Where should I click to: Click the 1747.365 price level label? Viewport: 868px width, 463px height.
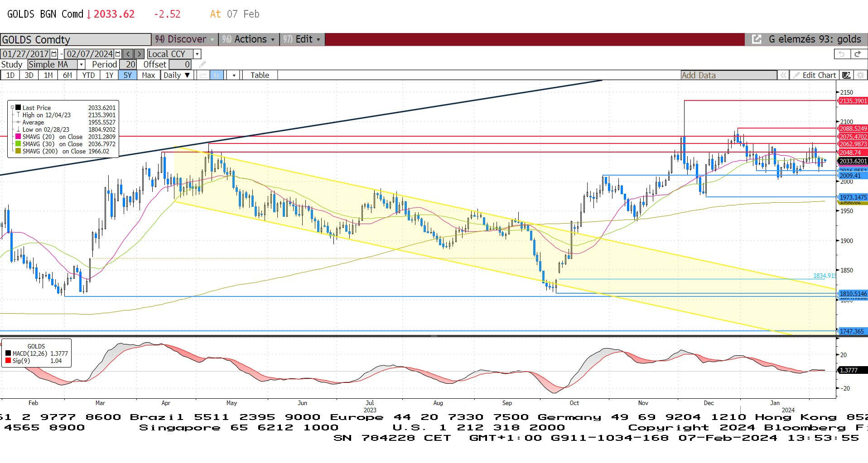click(x=853, y=331)
